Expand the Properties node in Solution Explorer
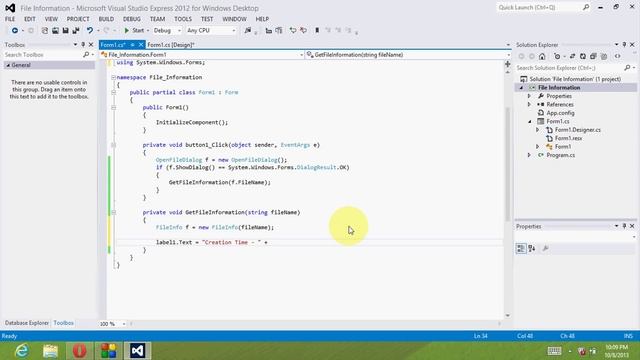The width and height of the screenshot is (640, 360). coord(529,96)
